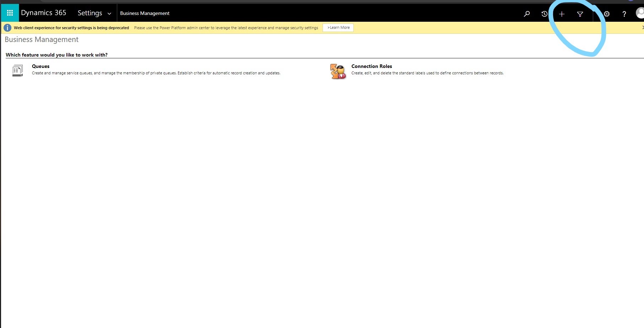The image size is (644, 328).
Task: Click the info icon on deprecation banner
Action: tap(7, 27)
